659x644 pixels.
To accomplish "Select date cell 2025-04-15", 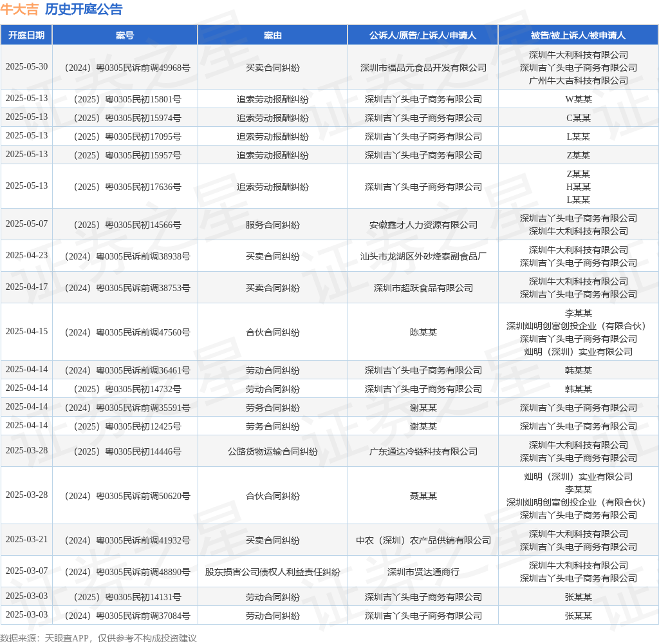I will 26,332.
